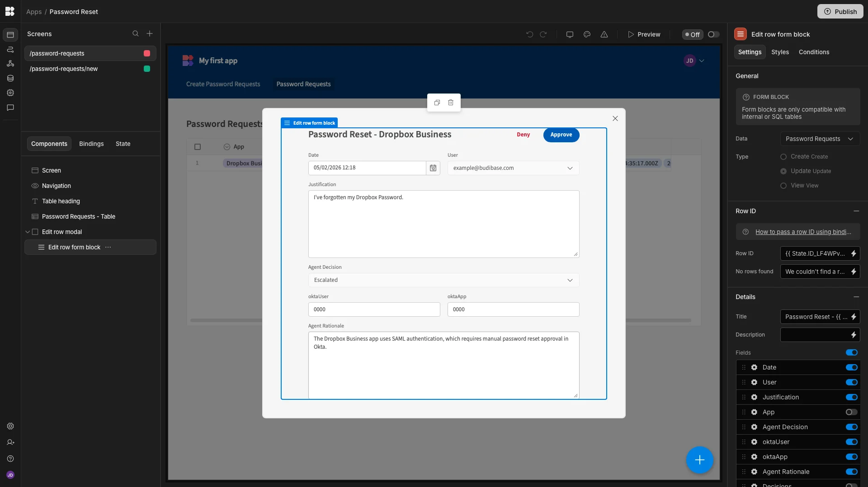Select the /password-requests/new screen
The width and height of the screenshot is (868, 487).
pos(90,69)
